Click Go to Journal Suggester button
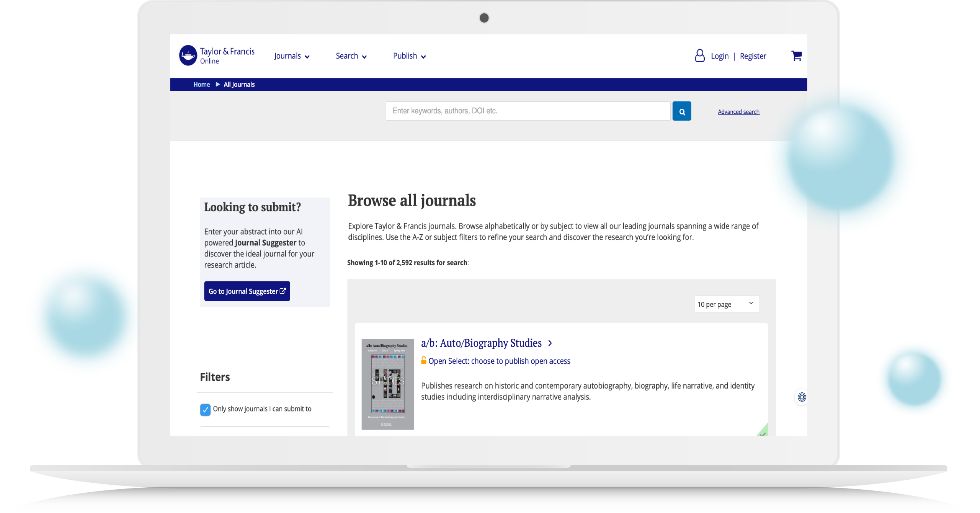Viewport: 980px width, 513px height. (x=247, y=291)
